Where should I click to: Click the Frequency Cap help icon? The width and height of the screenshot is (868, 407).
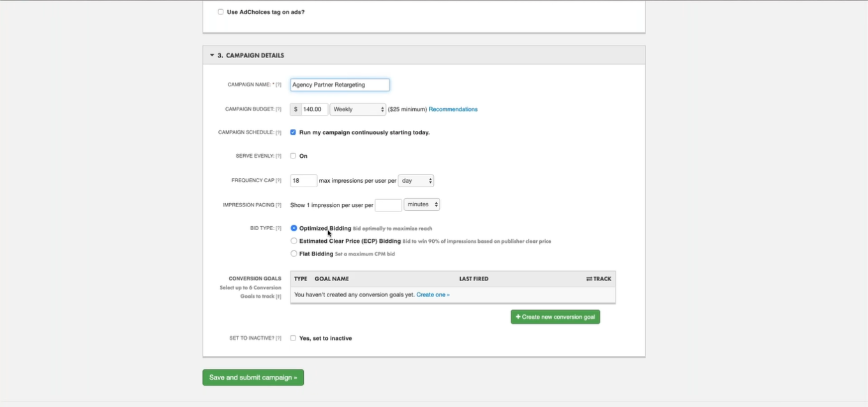tap(278, 181)
